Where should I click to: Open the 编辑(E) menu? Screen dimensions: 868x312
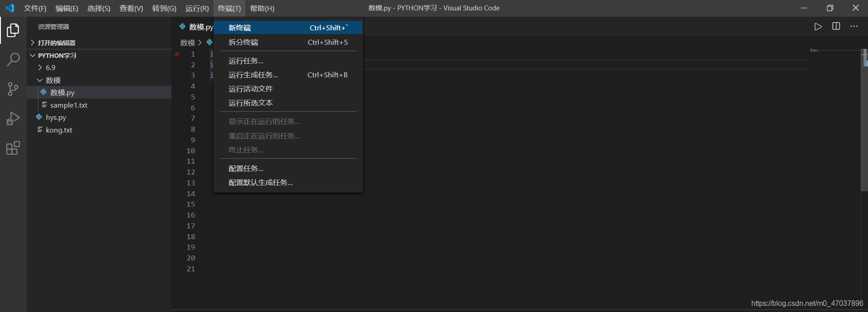click(x=67, y=8)
